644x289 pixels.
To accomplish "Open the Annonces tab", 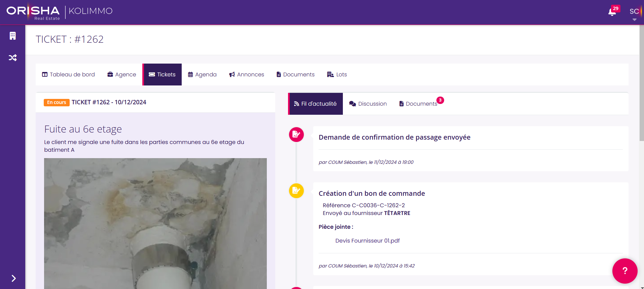I will 247,74.
